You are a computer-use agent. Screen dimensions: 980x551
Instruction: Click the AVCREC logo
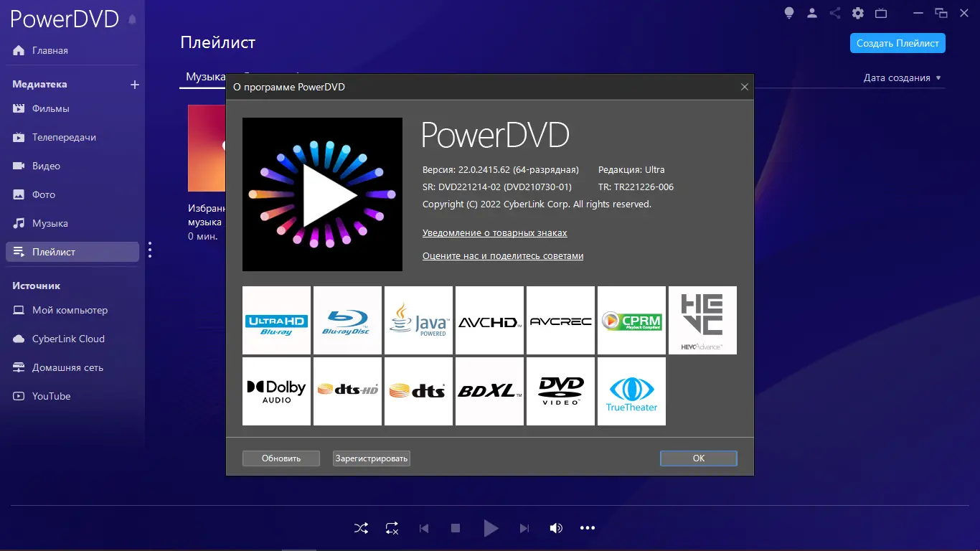tap(560, 320)
